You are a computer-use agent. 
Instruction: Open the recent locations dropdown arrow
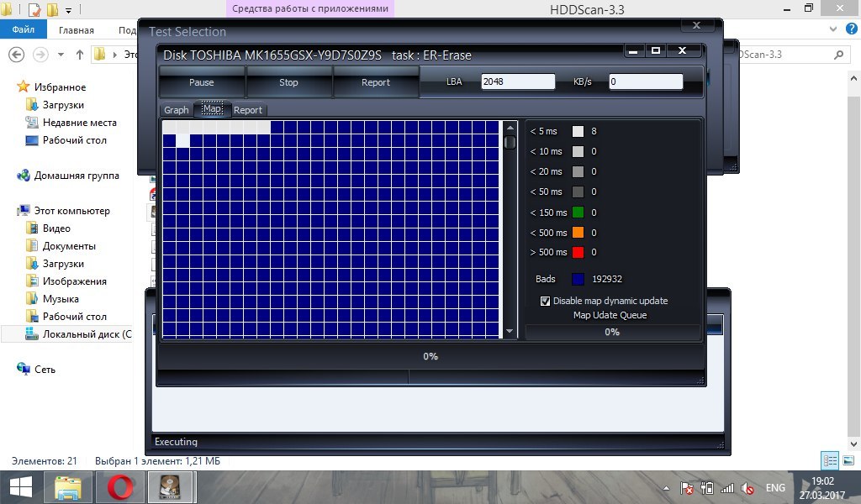point(62,55)
